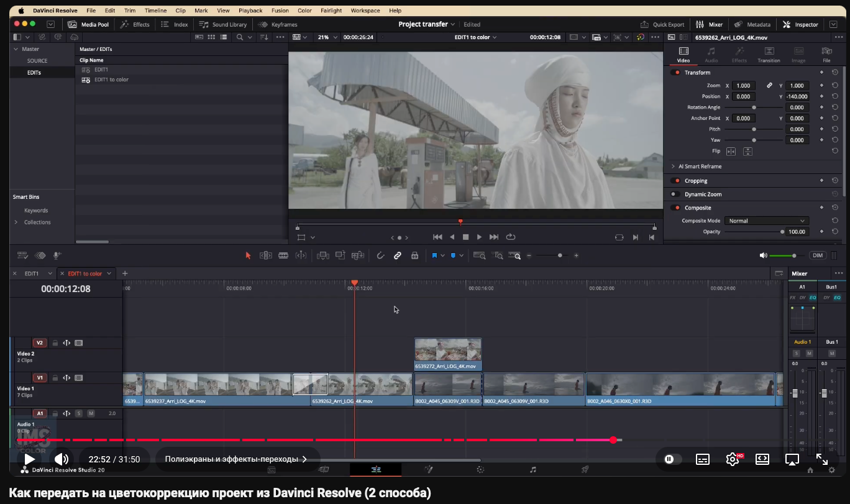Switch to the EDIT1 timeline tab

click(x=32, y=273)
